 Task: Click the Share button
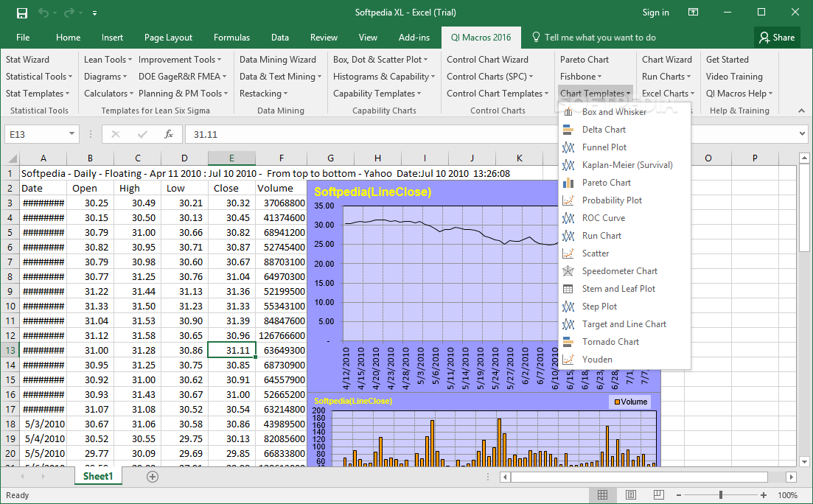coord(776,38)
